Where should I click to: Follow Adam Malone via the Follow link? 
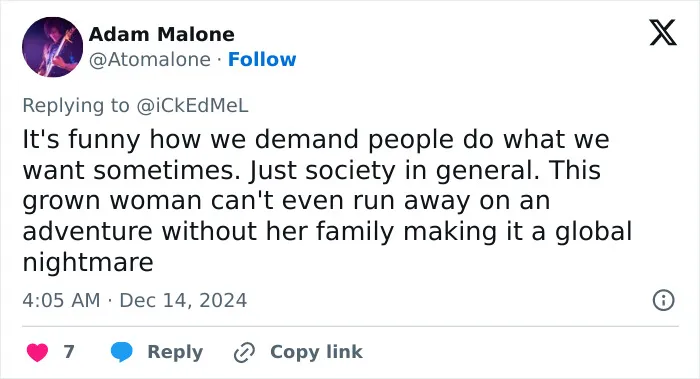(262, 59)
